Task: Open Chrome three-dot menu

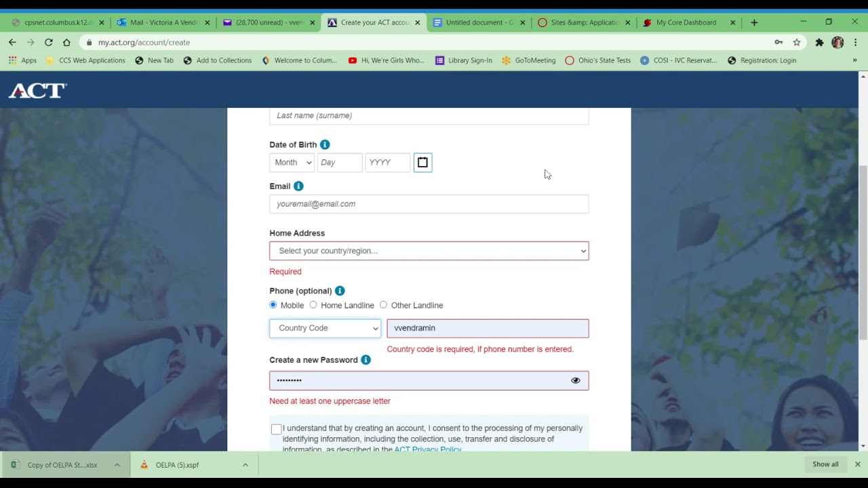Action: point(854,42)
